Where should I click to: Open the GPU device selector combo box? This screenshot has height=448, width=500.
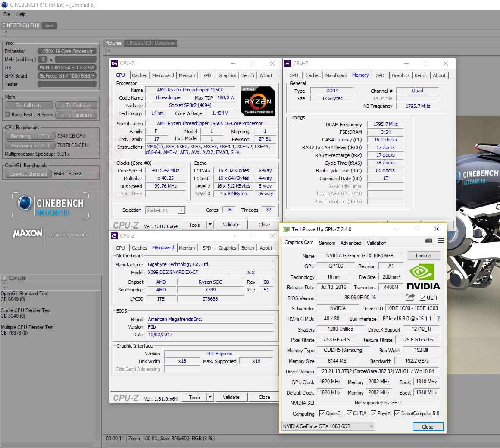(328, 426)
